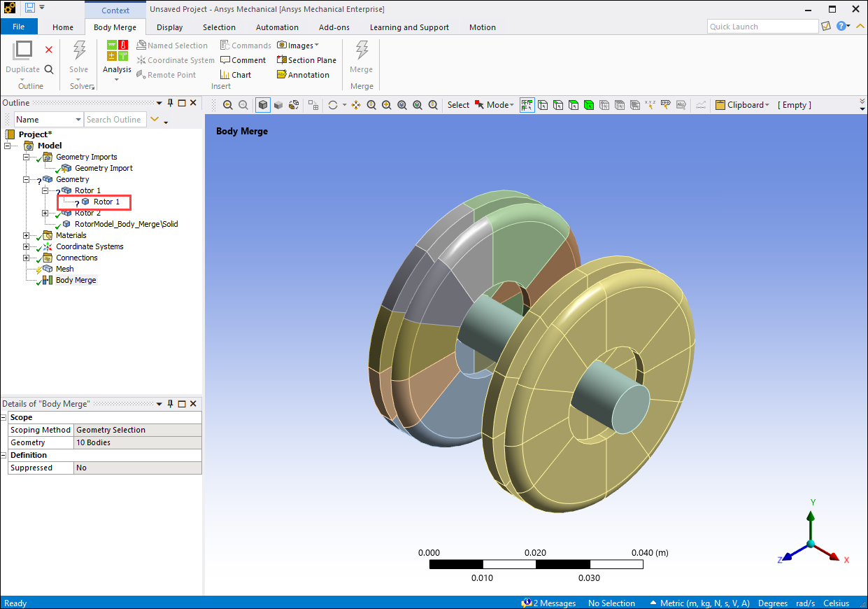Click the Quick Launch search field

762,27
